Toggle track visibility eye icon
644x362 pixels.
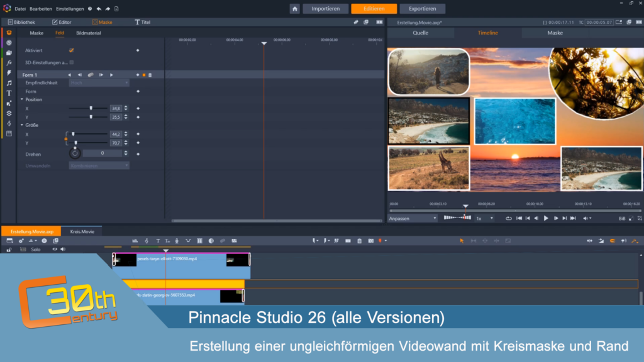(55, 249)
